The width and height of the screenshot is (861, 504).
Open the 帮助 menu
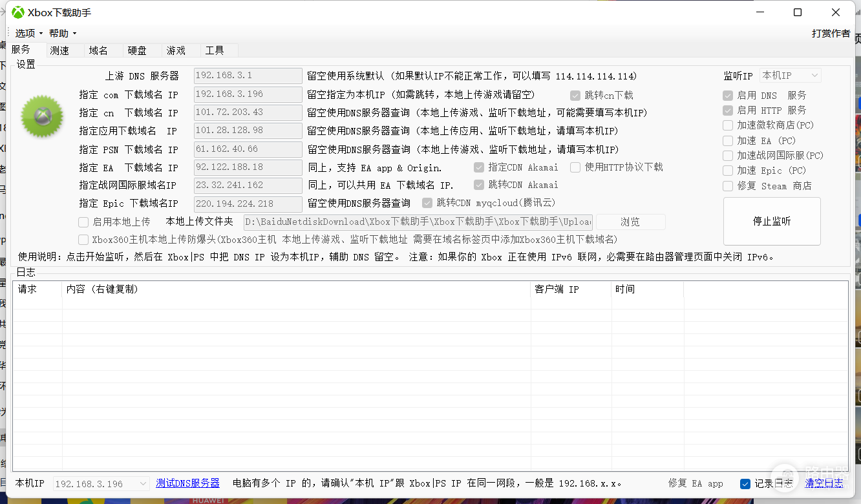tap(63, 33)
